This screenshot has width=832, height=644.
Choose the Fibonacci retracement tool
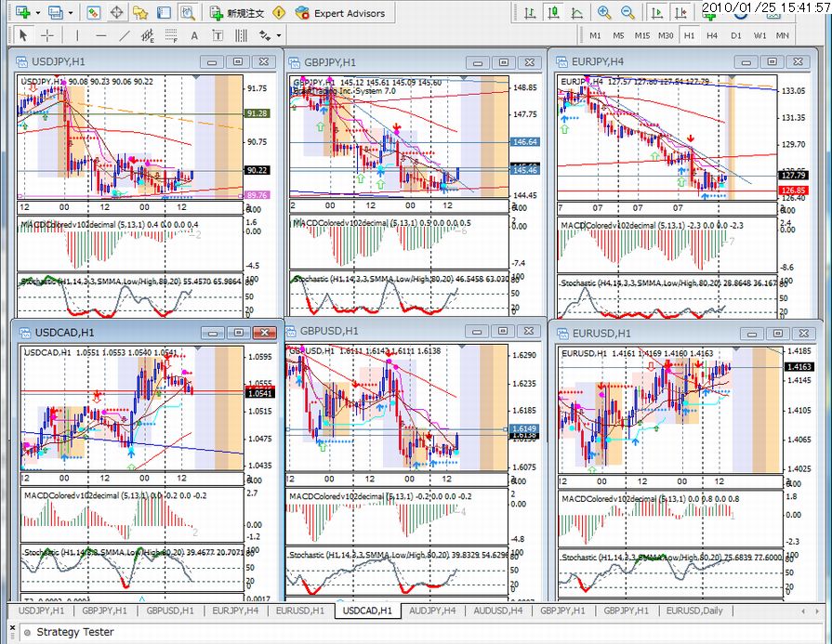[x=170, y=35]
